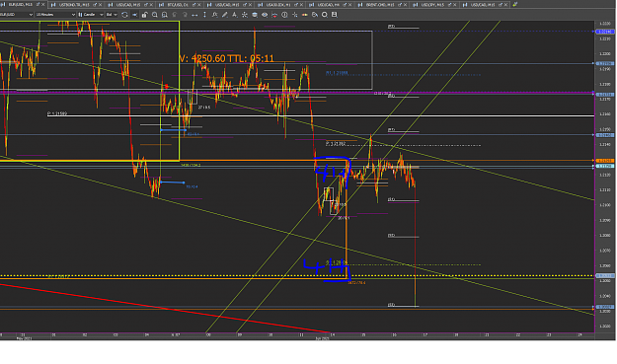The image size is (617, 364).
Task: Close the BRENT.CMD chart tab
Action: (405, 4)
